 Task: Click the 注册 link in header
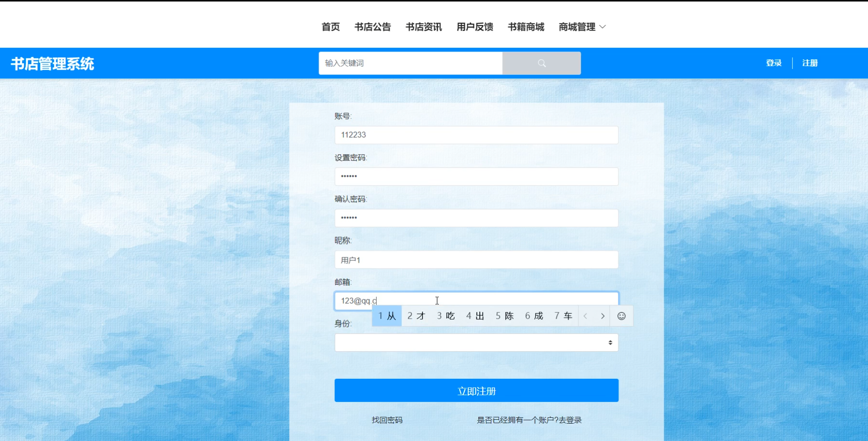point(810,63)
